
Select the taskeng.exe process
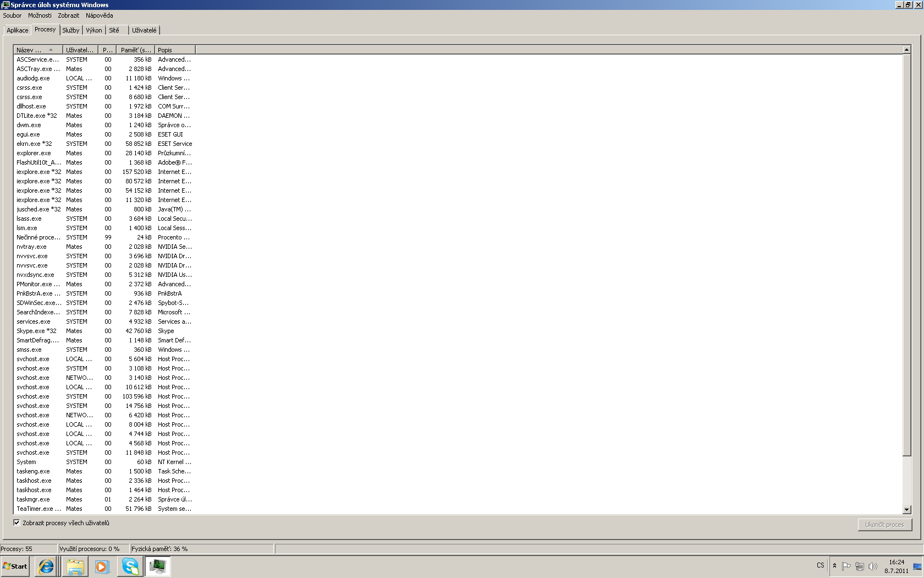coord(105,471)
